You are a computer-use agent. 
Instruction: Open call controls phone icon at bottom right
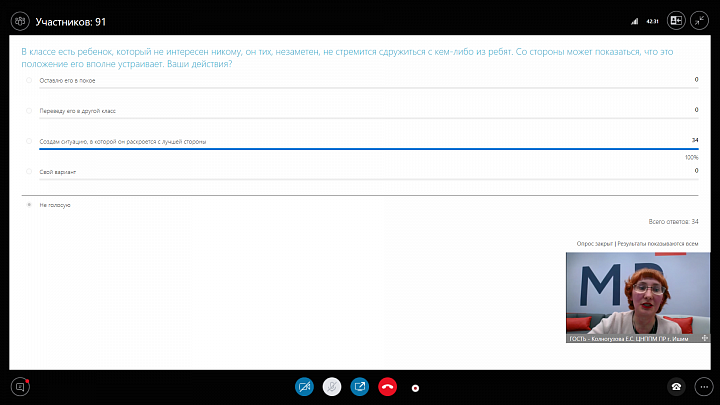(x=676, y=386)
